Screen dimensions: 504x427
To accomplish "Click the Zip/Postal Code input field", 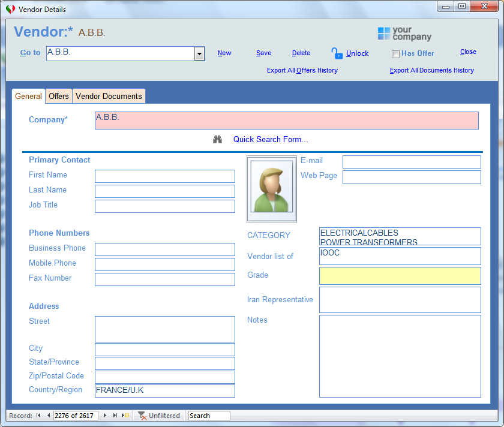I will 165,377.
